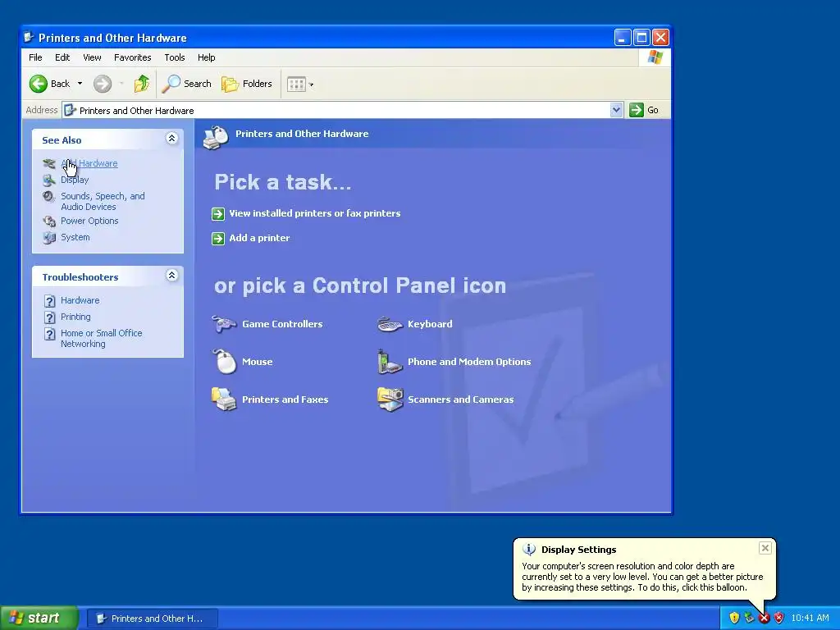The image size is (840, 630).
Task: Click arrow icon beside Add a printer
Action: tap(218, 239)
